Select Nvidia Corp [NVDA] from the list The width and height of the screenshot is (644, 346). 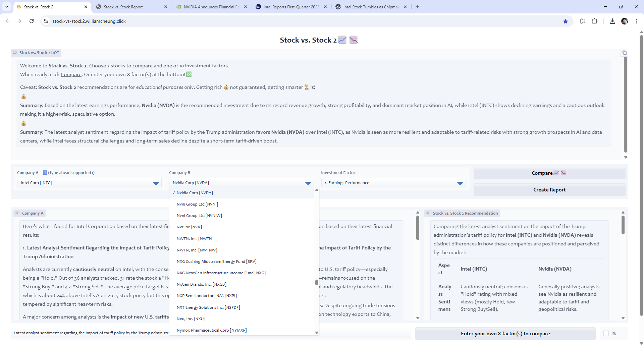241,193
